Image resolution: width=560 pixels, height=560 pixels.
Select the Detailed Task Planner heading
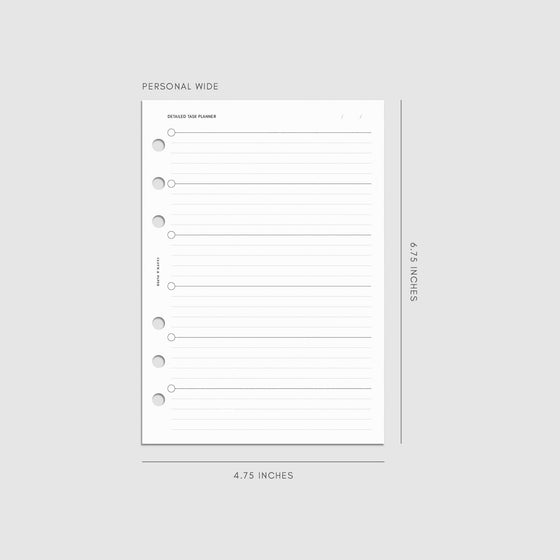192,116
